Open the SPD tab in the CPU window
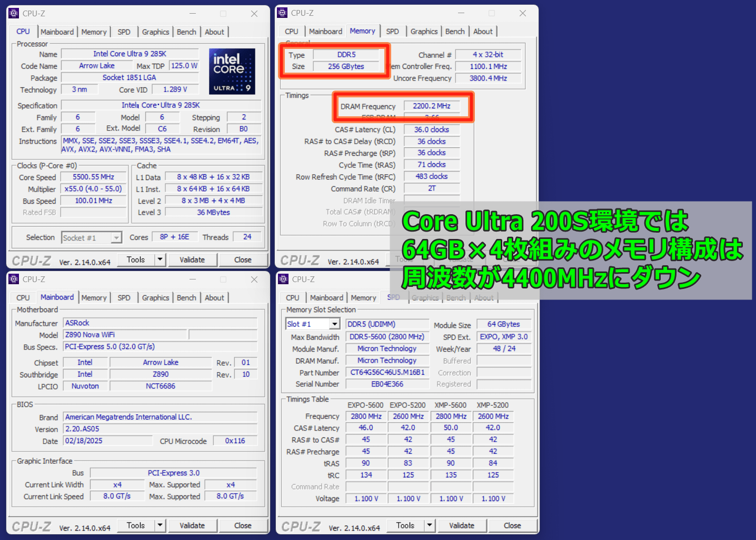The width and height of the screenshot is (756, 540). [x=124, y=32]
